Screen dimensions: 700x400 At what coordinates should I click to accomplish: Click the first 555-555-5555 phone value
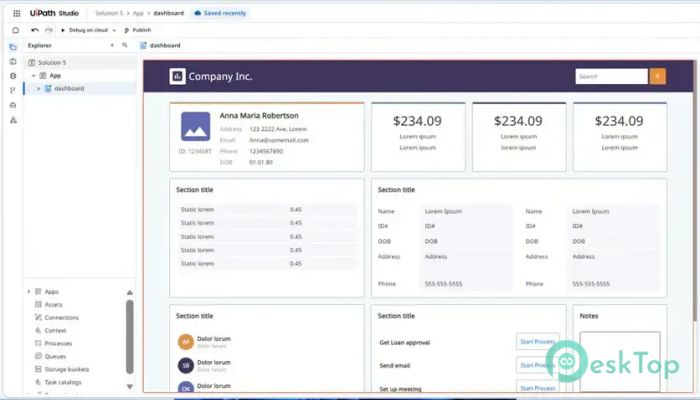point(443,284)
